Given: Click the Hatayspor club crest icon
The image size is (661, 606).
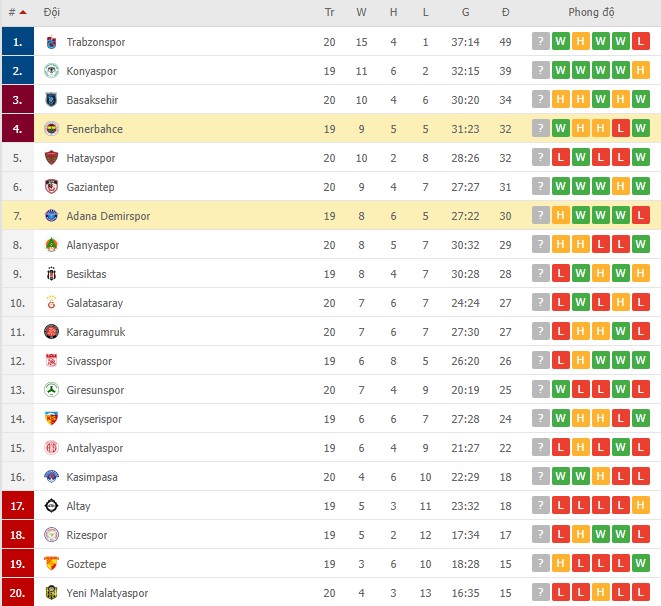Looking at the screenshot, I should coord(52,158).
